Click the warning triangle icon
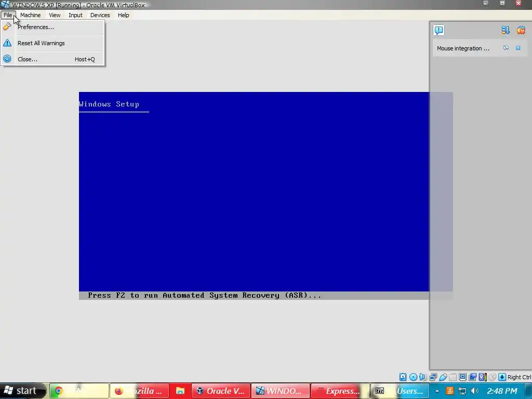Screen dimensions: 532x399 tap(7, 43)
